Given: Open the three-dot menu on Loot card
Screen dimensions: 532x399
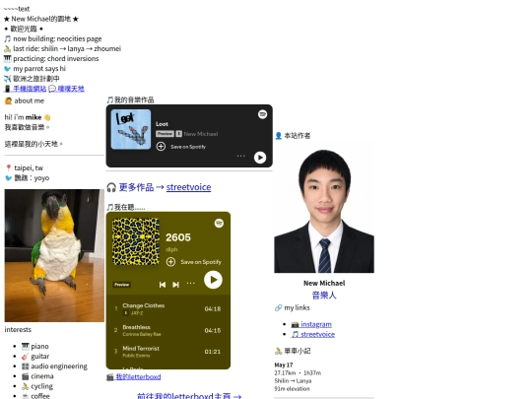Looking at the screenshot, I should (241, 156).
